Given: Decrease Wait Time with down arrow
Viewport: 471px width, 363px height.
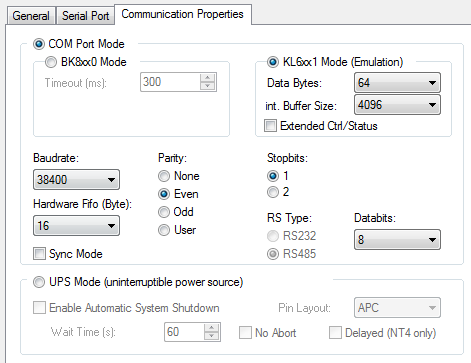Looking at the screenshot, I should [x=212, y=336].
